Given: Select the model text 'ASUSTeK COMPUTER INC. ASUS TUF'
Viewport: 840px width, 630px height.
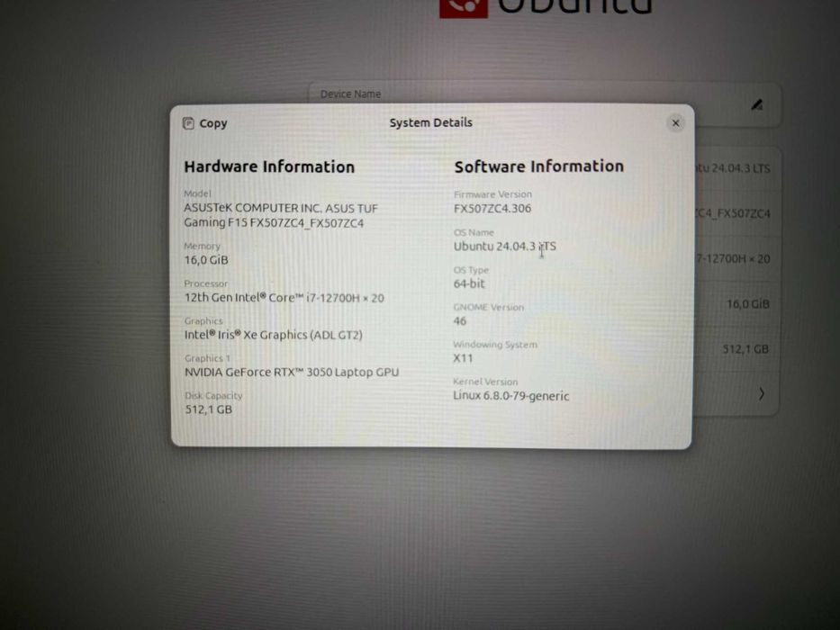Looking at the screenshot, I should (281, 208).
